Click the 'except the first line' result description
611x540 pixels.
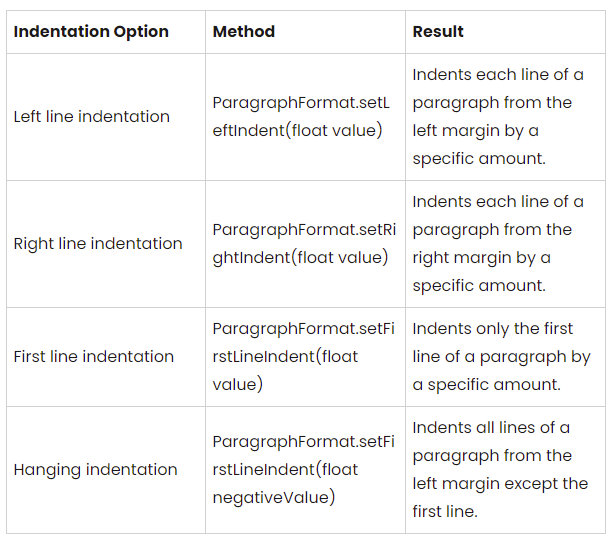tap(500, 470)
